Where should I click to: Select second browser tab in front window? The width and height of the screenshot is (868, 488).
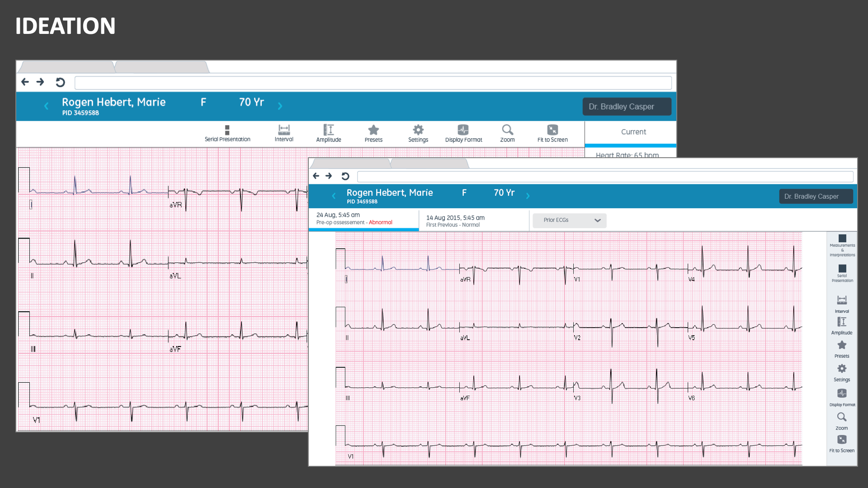tap(429, 163)
